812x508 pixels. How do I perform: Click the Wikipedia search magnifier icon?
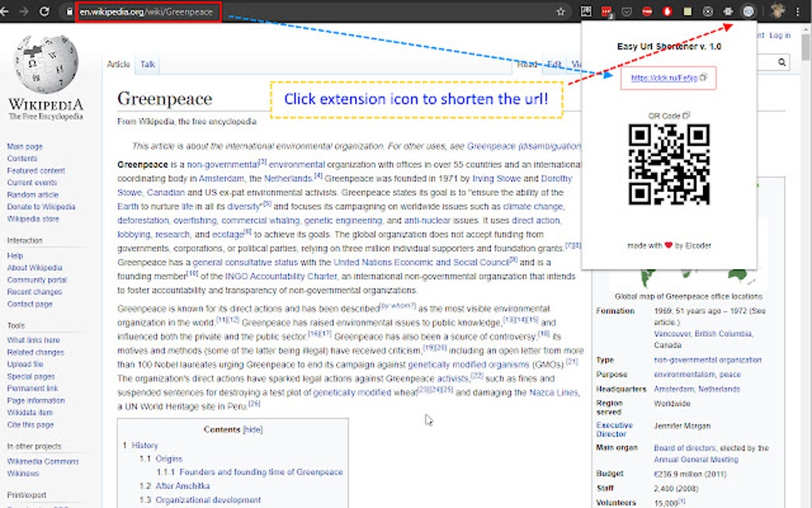point(781,61)
